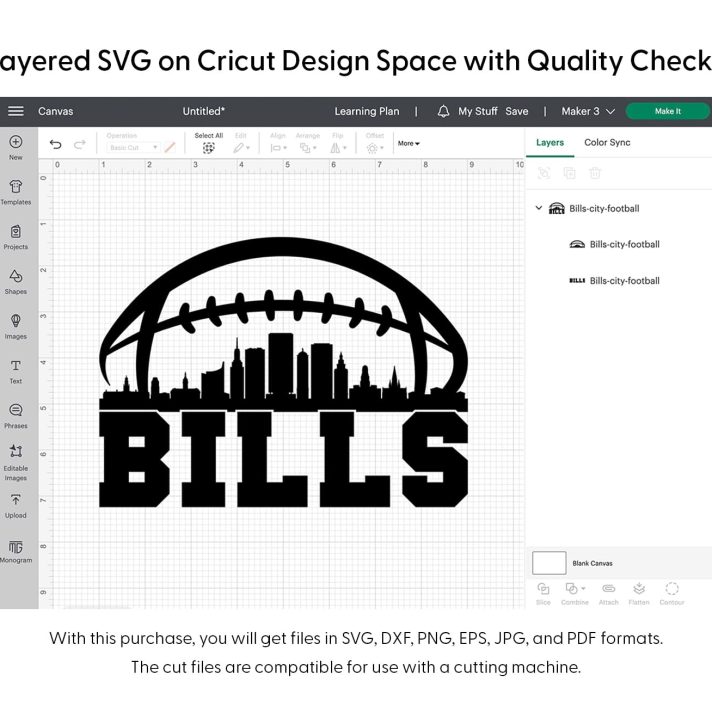Click the Blank Canvas swatch
The image size is (712, 712).
pyautogui.click(x=549, y=563)
